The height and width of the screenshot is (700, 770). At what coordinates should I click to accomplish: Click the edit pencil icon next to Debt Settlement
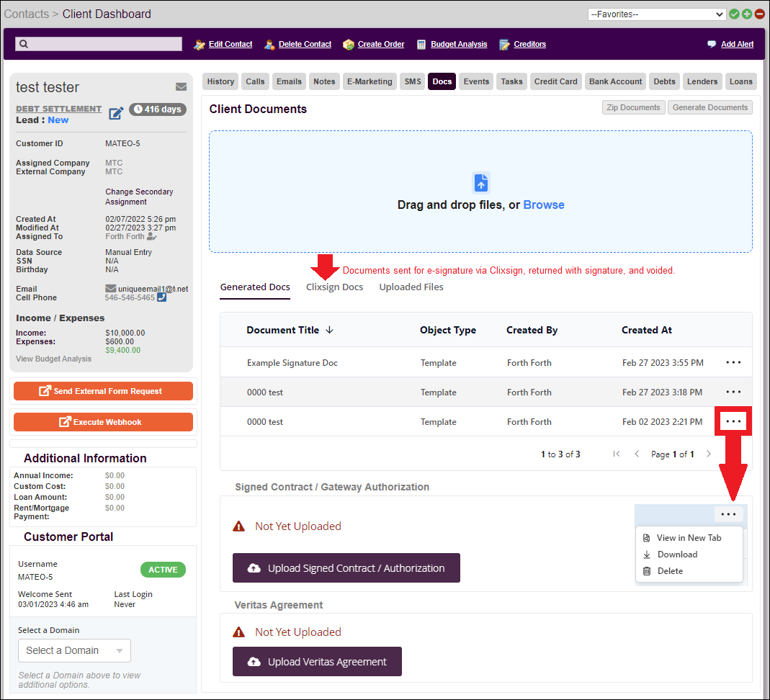[x=116, y=114]
